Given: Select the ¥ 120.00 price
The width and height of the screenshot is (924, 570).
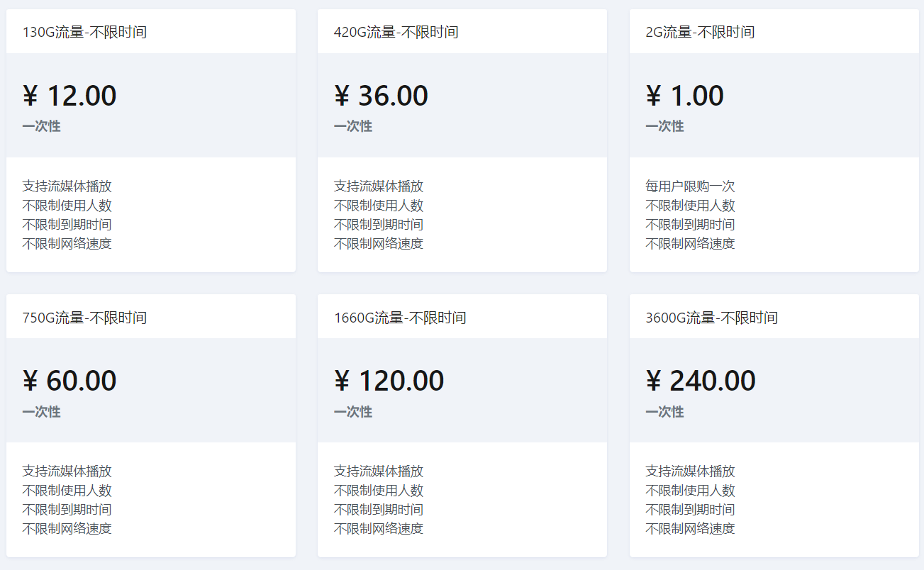Looking at the screenshot, I should (389, 381).
